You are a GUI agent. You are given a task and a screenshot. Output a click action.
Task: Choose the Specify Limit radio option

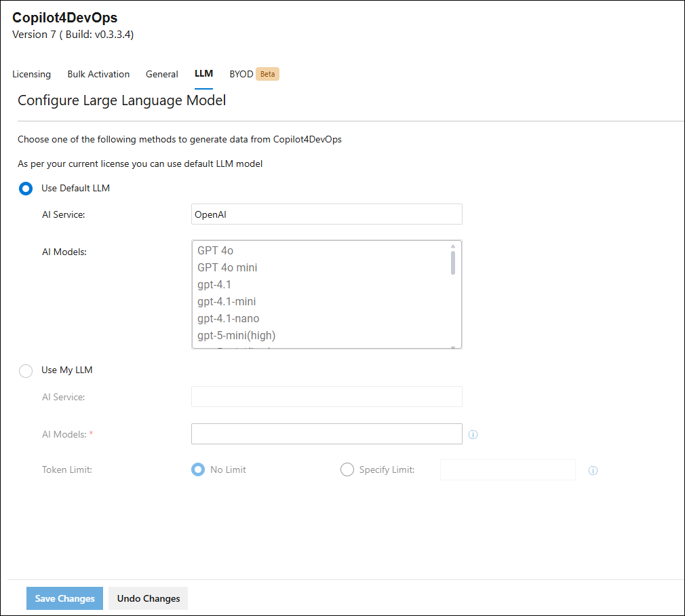347,469
